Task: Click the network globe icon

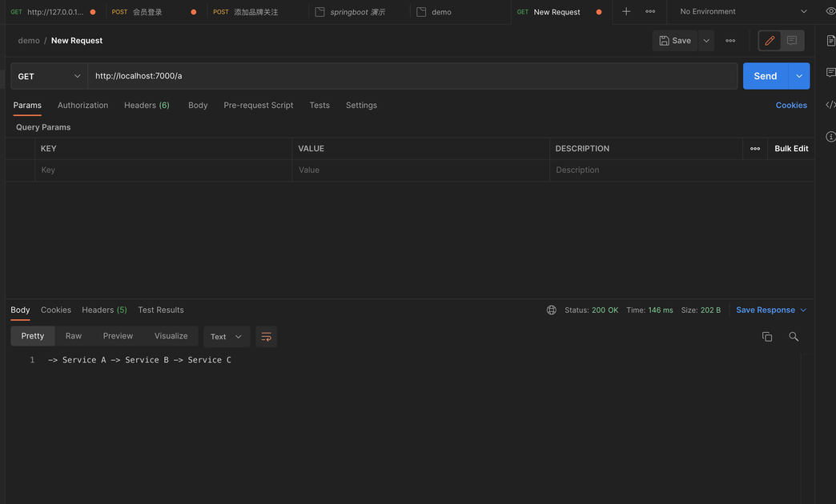Action: [551, 310]
